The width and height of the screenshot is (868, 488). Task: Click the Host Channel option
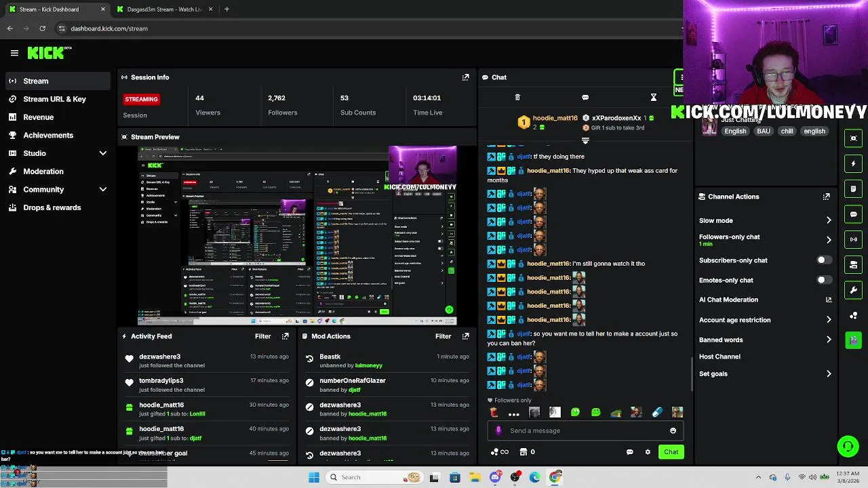point(719,357)
